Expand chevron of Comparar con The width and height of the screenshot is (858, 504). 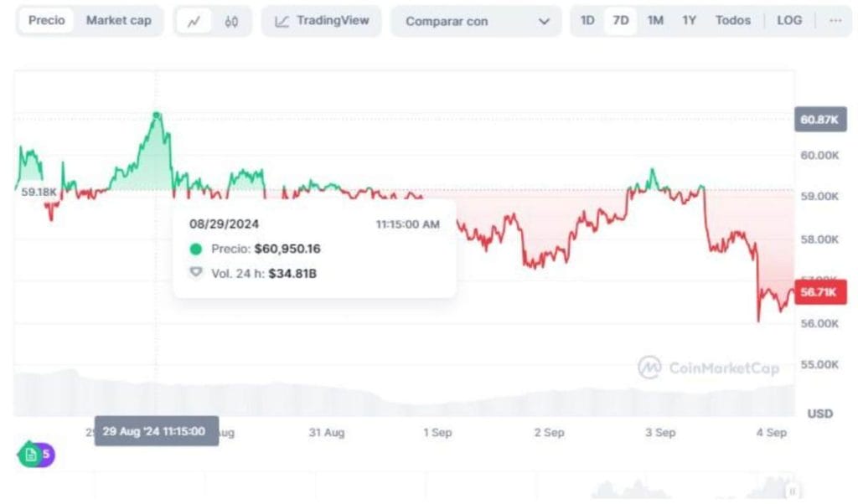pyautogui.click(x=544, y=22)
